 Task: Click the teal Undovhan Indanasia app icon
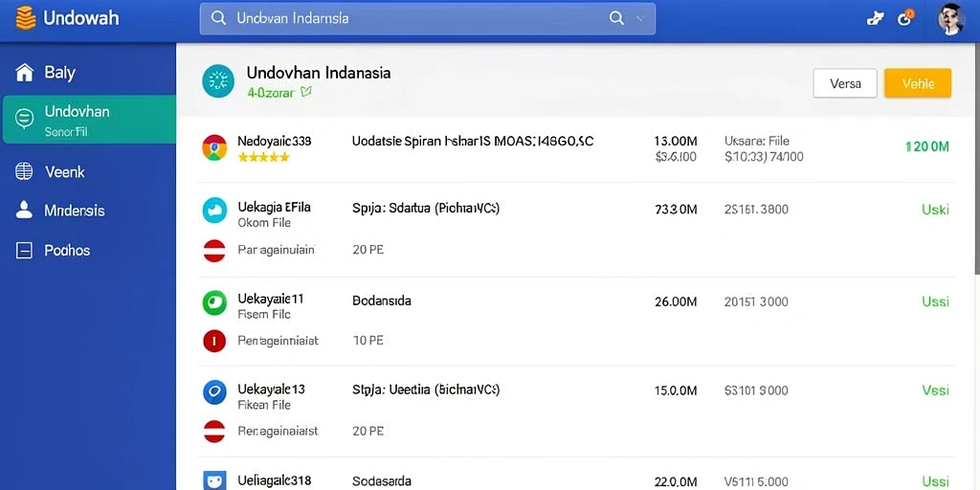tap(218, 82)
